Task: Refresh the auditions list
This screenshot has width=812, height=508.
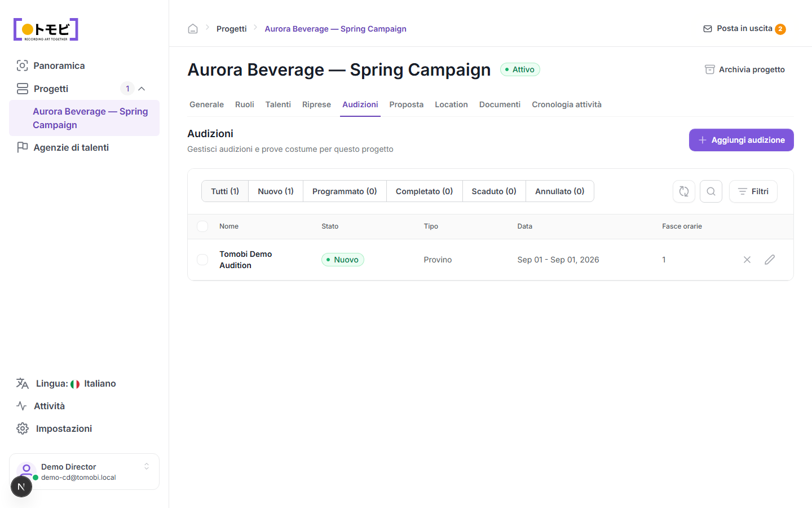Action: coord(684,191)
